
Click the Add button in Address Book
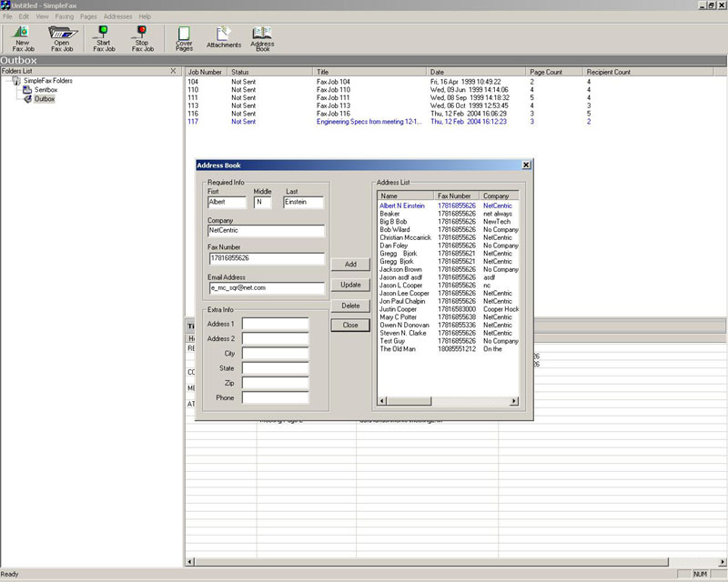click(350, 265)
